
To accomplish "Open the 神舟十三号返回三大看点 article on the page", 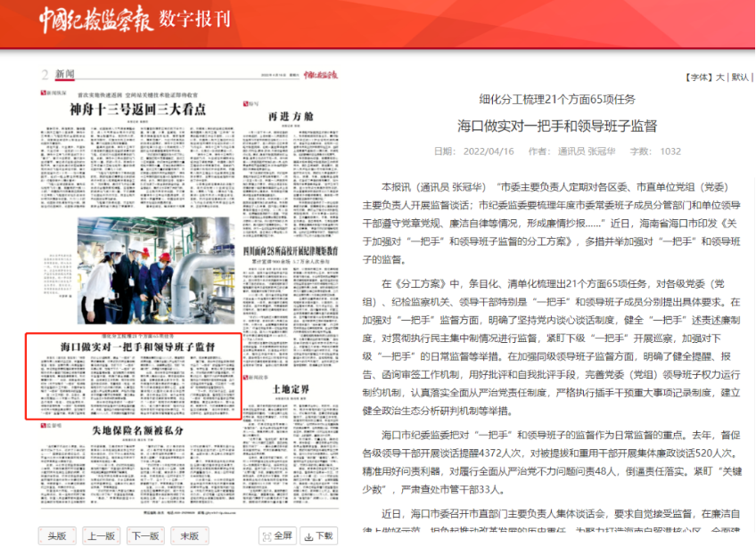I will coord(138,110).
